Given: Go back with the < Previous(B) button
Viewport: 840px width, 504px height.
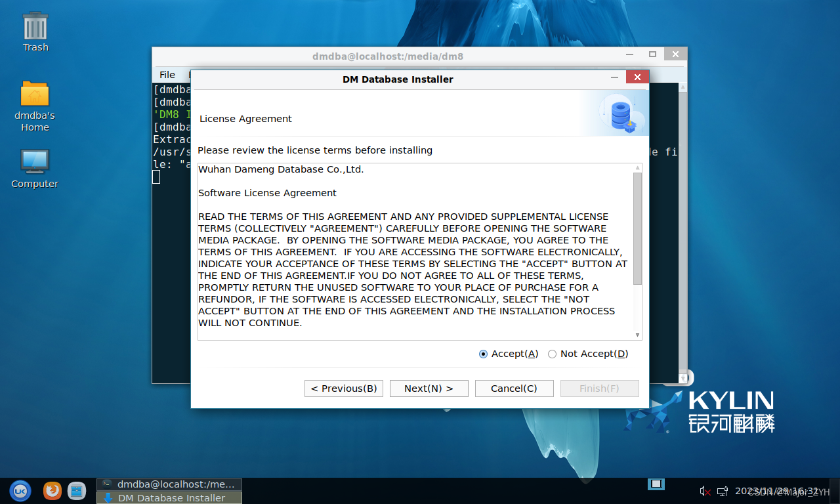Looking at the screenshot, I should 344,388.
